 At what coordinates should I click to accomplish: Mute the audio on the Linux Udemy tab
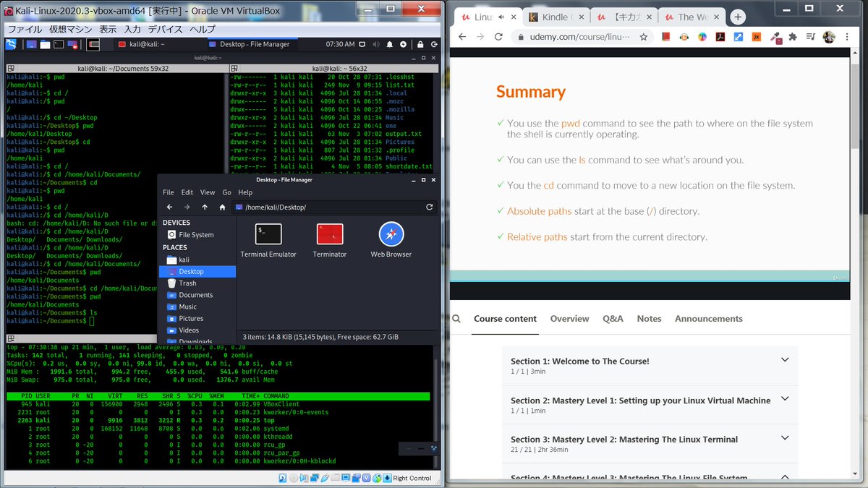tap(501, 17)
